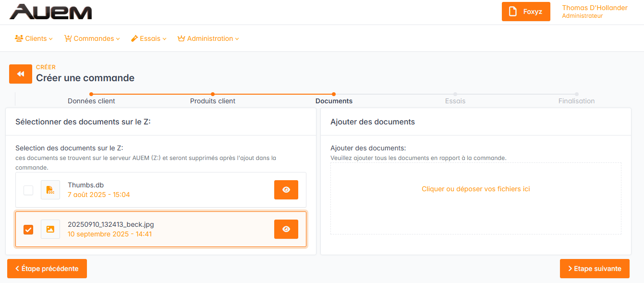The width and height of the screenshot is (644, 283).
Task: Click the document file icon for Thumbs.db
Action: (50, 190)
